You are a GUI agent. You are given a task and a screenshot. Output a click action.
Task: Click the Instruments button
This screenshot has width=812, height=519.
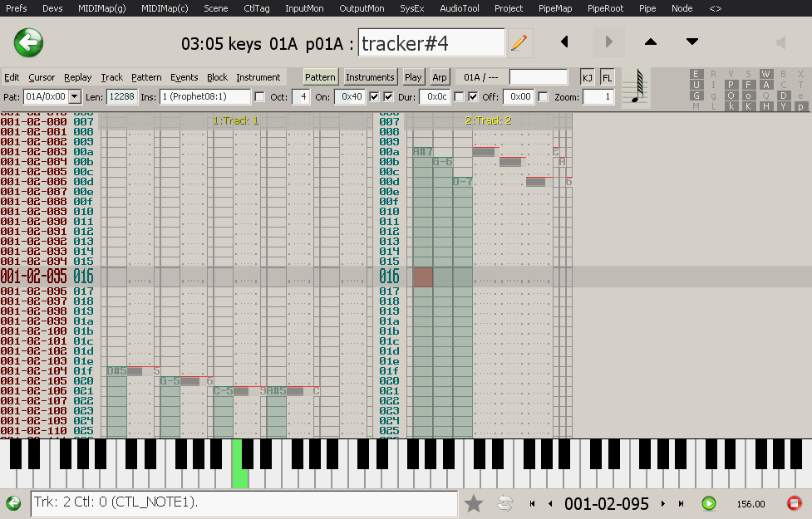[x=370, y=77]
